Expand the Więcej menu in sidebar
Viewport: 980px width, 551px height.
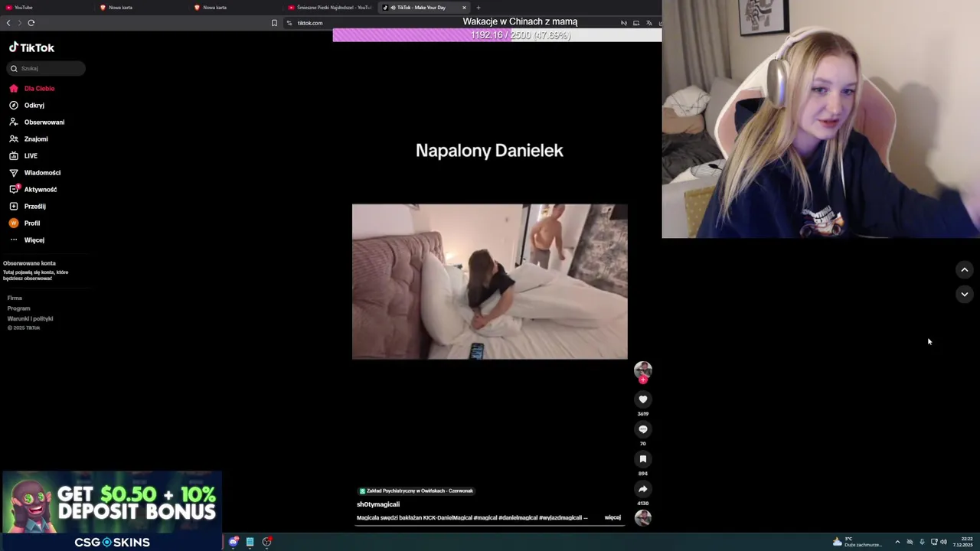pyautogui.click(x=34, y=240)
